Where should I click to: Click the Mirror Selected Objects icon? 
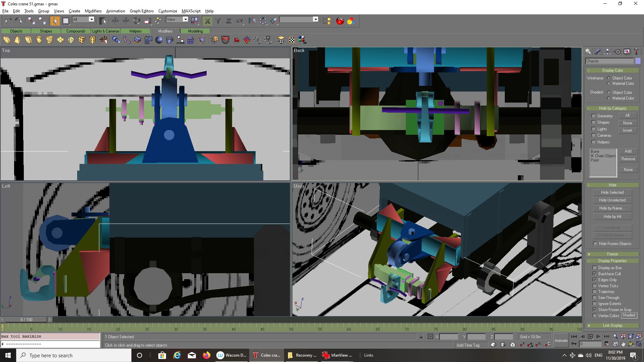coord(252,21)
